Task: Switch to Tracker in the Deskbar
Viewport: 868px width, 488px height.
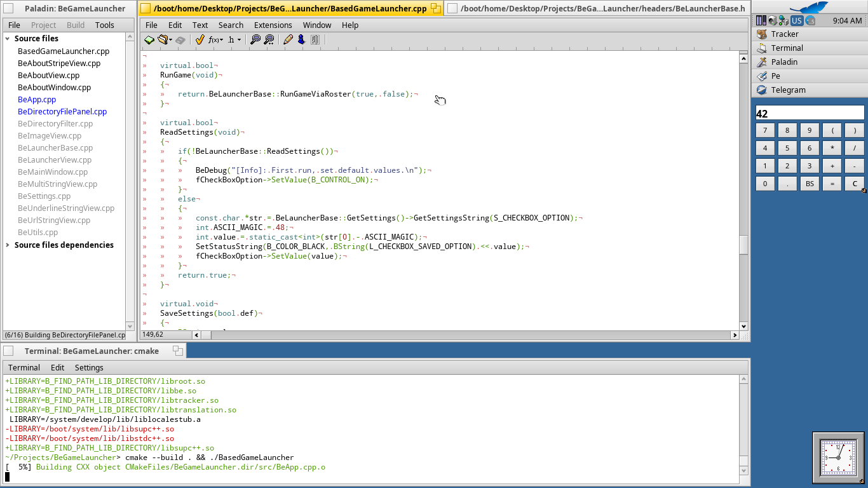Action: coord(809,34)
